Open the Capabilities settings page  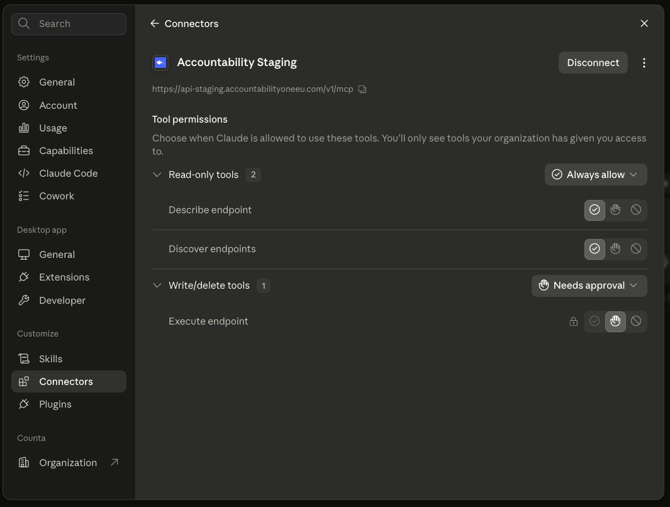68,150
